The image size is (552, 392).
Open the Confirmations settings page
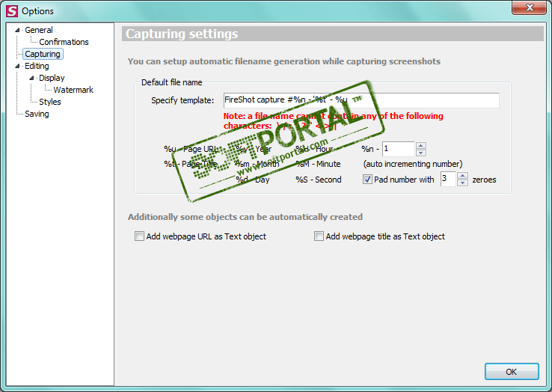[x=64, y=42]
